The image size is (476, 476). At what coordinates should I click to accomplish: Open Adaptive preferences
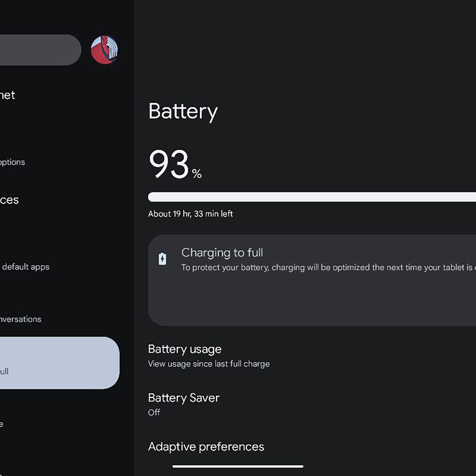[x=206, y=447]
